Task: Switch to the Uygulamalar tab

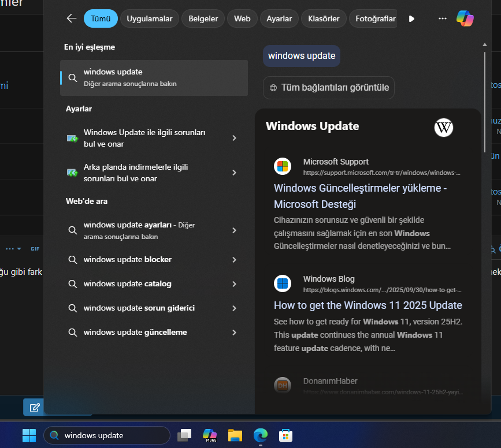Action: pyautogui.click(x=149, y=18)
